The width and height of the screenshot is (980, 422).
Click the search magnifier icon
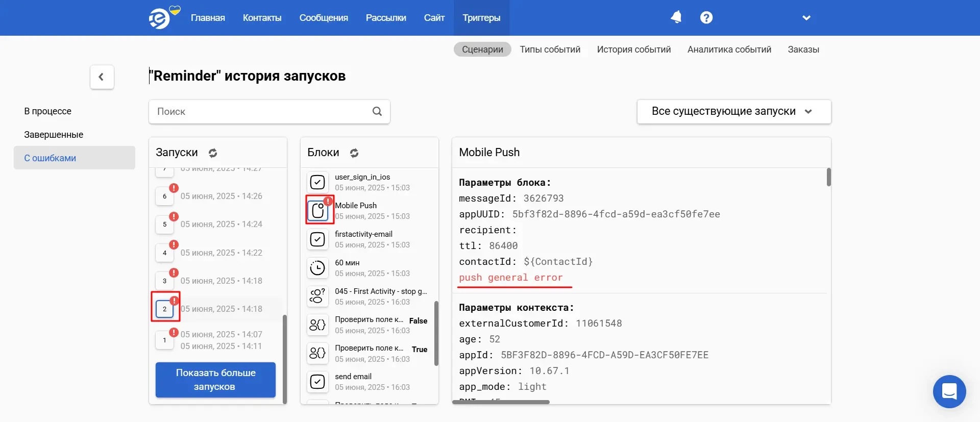point(377,111)
